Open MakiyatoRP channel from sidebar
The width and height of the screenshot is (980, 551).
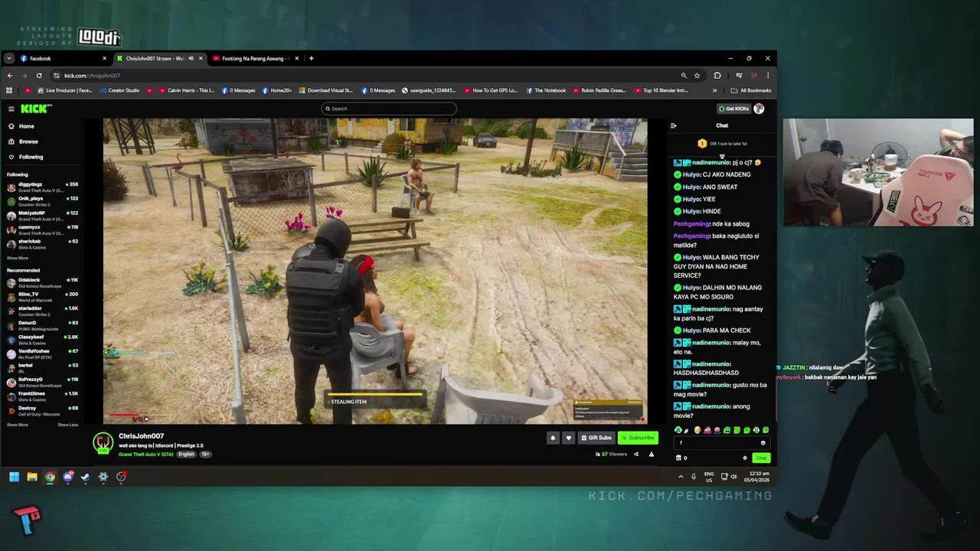coord(42,216)
